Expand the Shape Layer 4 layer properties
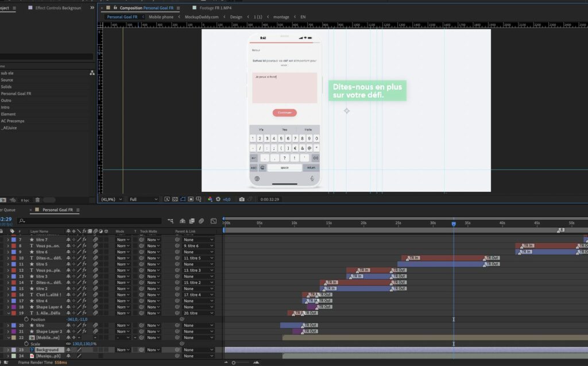Image resolution: width=588 pixels, height=366 pixels. point(7,307)
